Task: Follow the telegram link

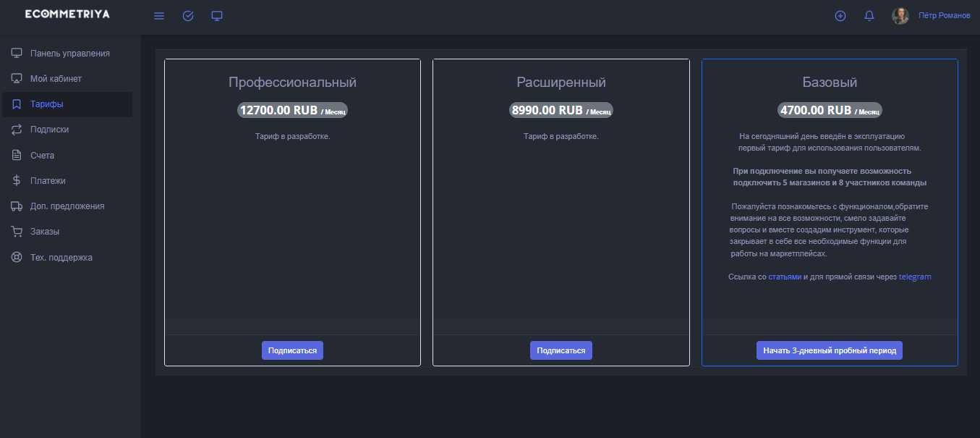Action: [x=915, y=277]
